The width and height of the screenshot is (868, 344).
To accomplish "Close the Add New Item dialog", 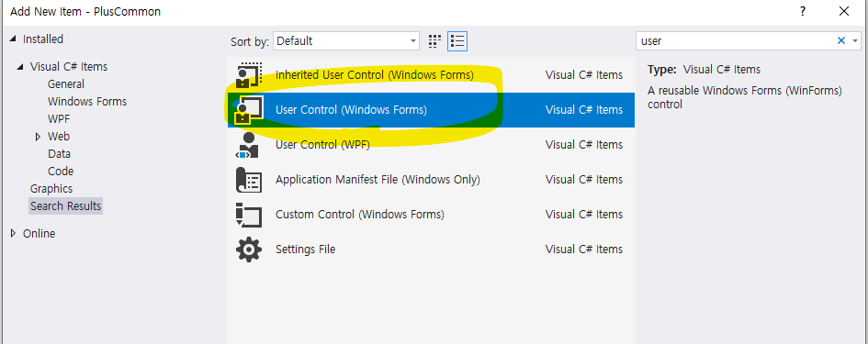I will point(843,11).
